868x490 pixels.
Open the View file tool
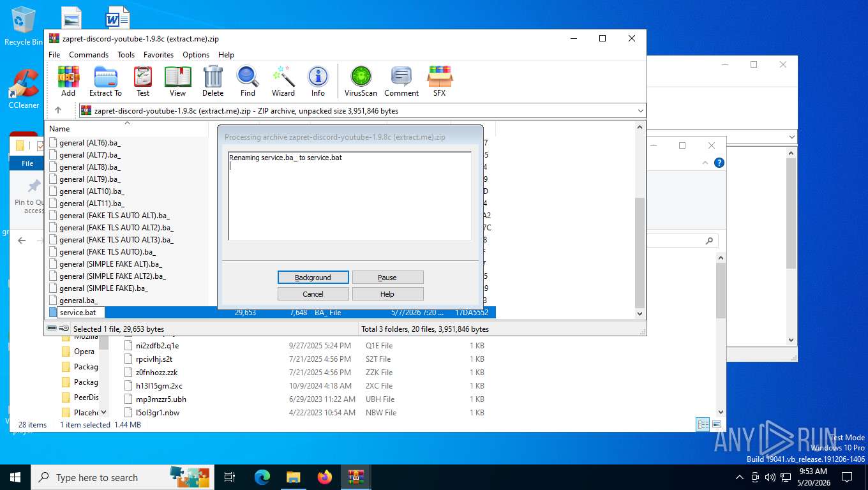177,81
